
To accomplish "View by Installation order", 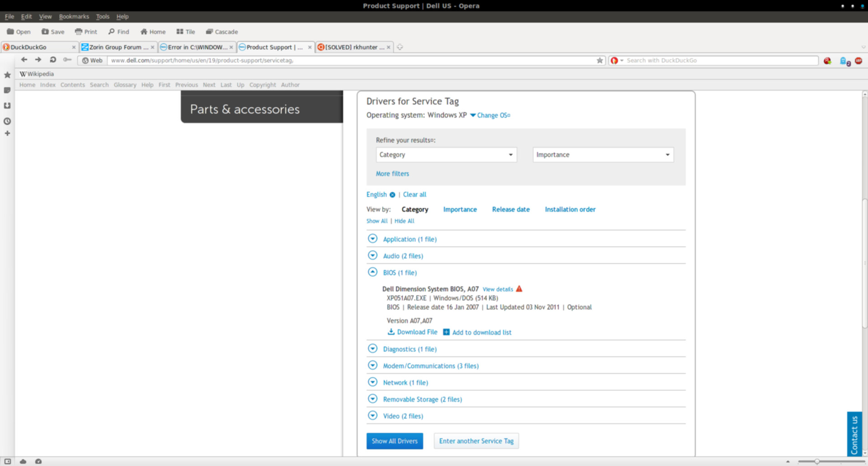I will click(570, 209).
